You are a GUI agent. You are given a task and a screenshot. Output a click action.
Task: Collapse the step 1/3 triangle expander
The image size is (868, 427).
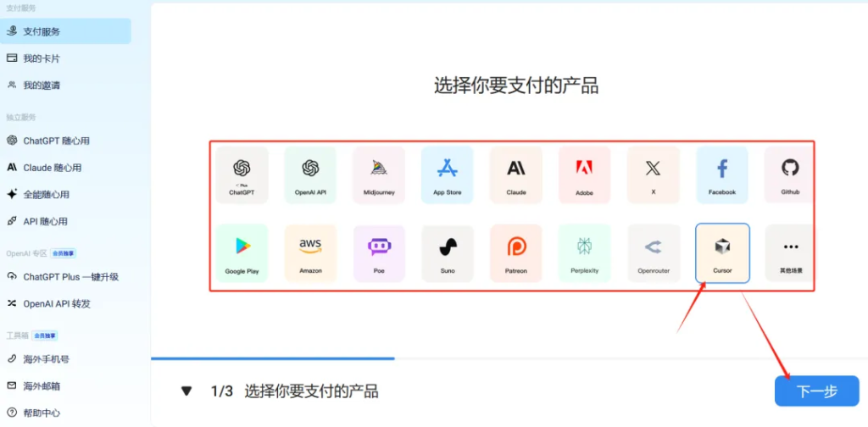(x=186, y=391)
